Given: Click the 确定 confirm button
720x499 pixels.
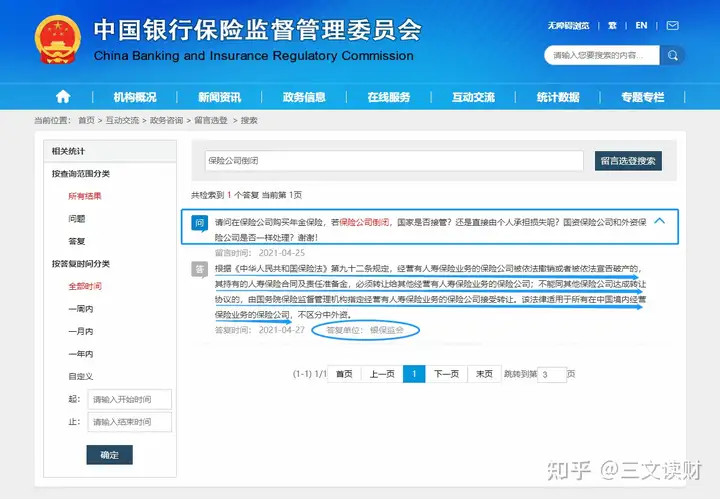Looking at the screenshot, I should point(109,455).
